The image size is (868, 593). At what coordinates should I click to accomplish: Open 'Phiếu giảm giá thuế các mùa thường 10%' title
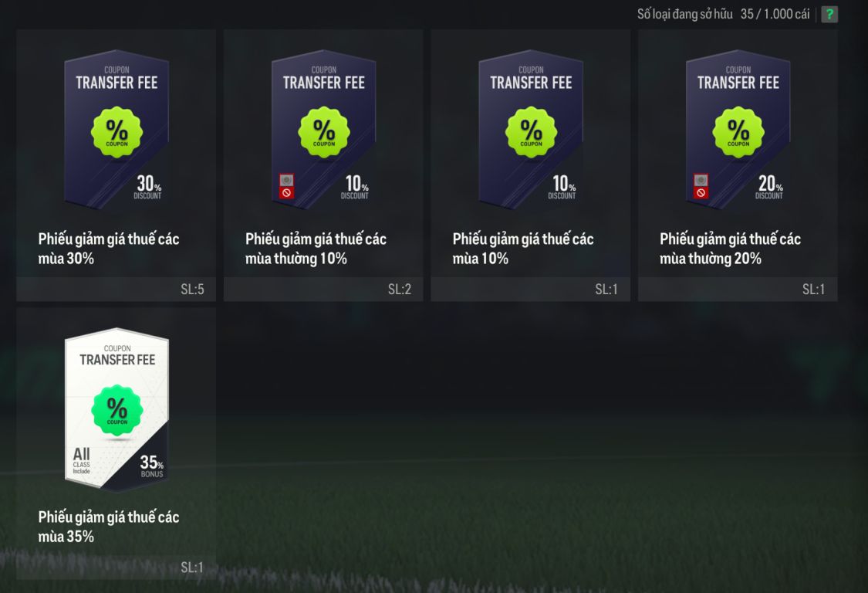(316, 249)
